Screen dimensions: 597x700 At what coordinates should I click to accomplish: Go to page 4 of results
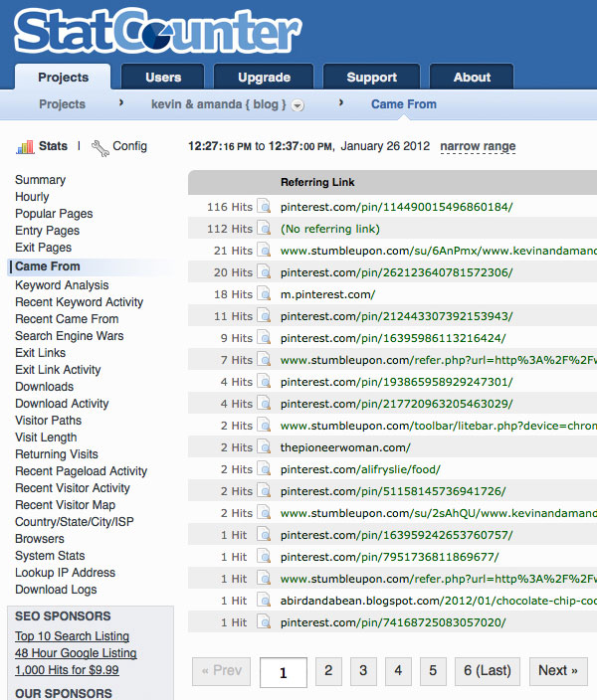[x=398, y=670]
